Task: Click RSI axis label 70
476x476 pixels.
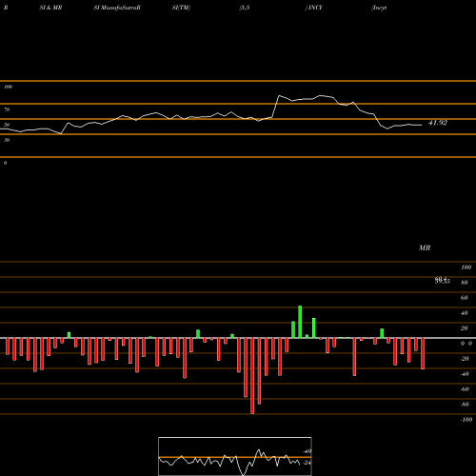Action: point(7,109)
